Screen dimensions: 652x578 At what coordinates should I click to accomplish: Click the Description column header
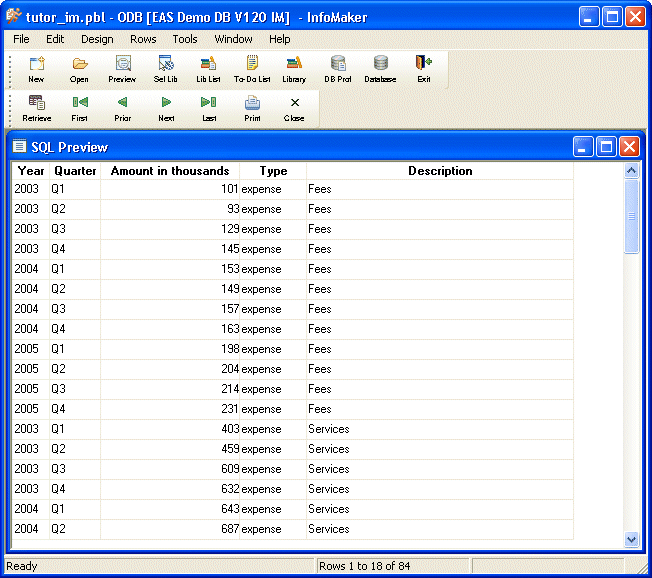tap(440, 171)
